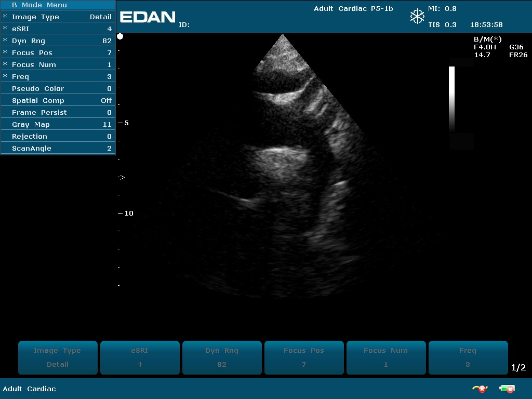Viewport: 532px width, 399px height.
Task: Click the white dot at depth scale top
Action: 120,36
